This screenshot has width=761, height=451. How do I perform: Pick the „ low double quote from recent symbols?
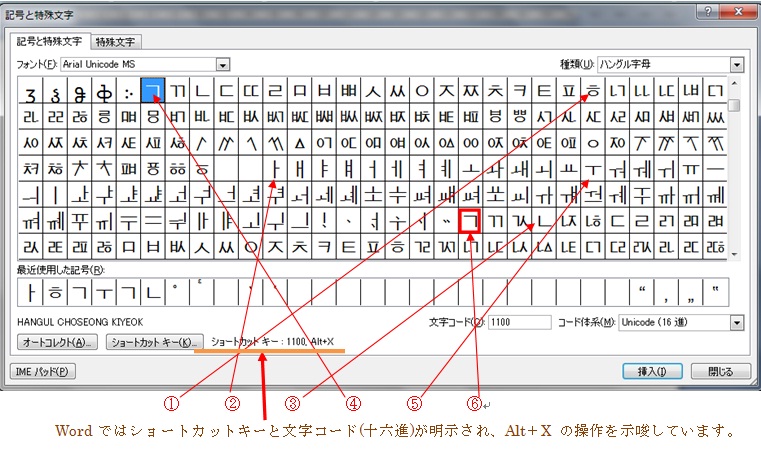691,292
